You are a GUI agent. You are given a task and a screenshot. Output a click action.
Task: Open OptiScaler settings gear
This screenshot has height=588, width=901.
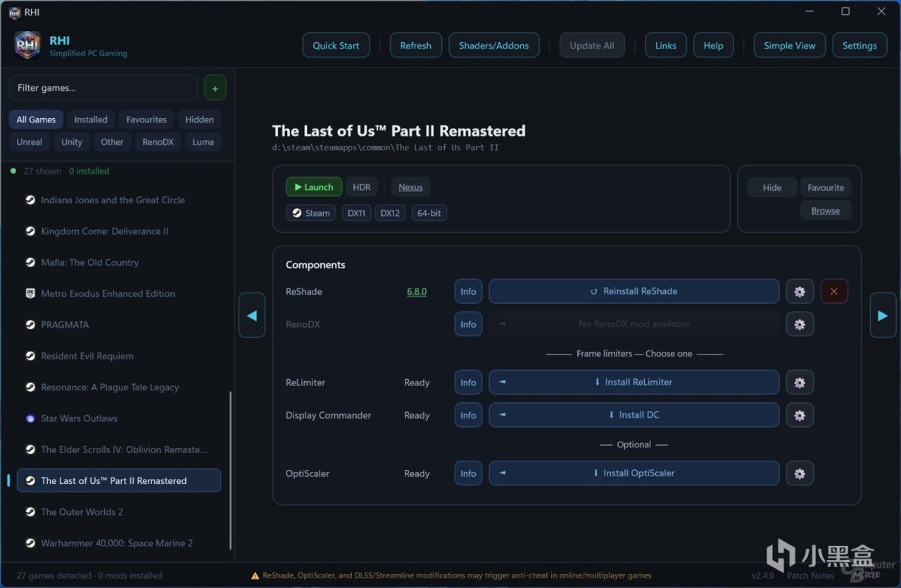800,473
